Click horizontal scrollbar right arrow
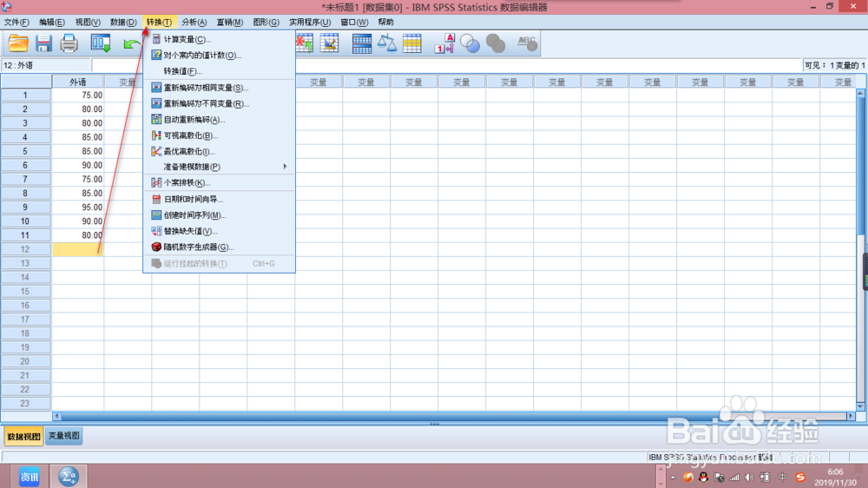 (x=851, y=416)
